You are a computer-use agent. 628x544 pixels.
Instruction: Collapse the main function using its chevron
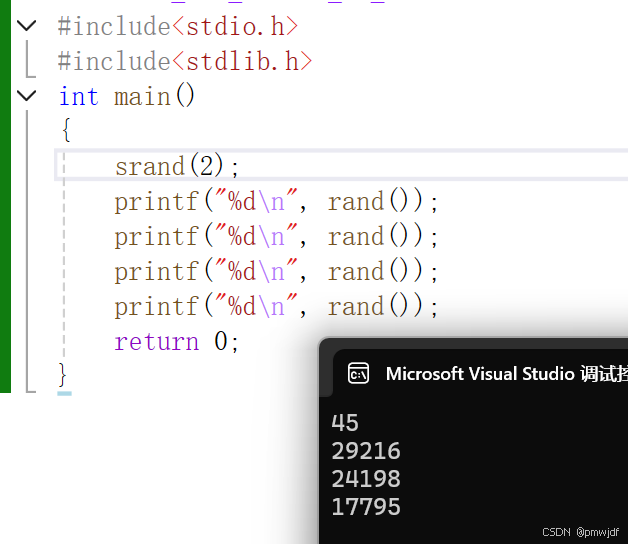tap(27, 96)
